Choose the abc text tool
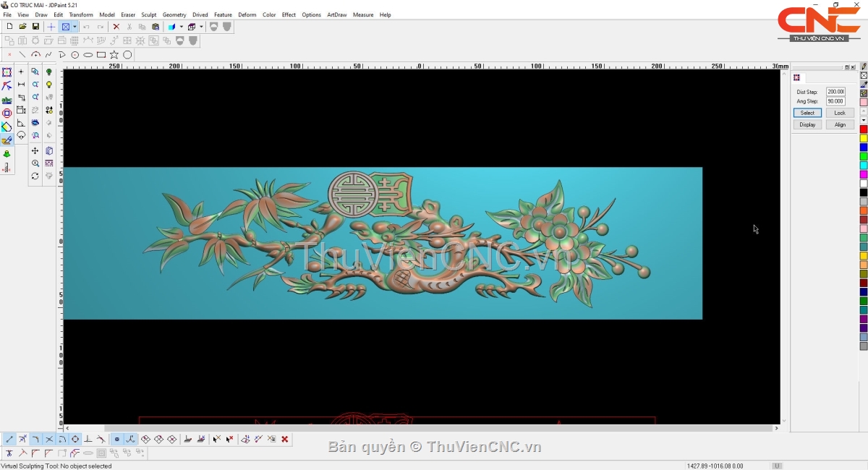The image size is (868, 470). pos(7,100)
